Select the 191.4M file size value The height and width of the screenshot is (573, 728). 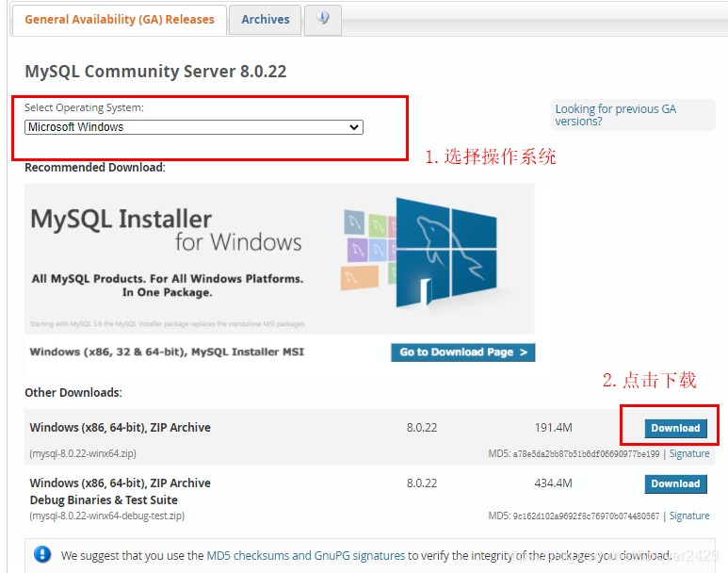[x=553, y=428]
